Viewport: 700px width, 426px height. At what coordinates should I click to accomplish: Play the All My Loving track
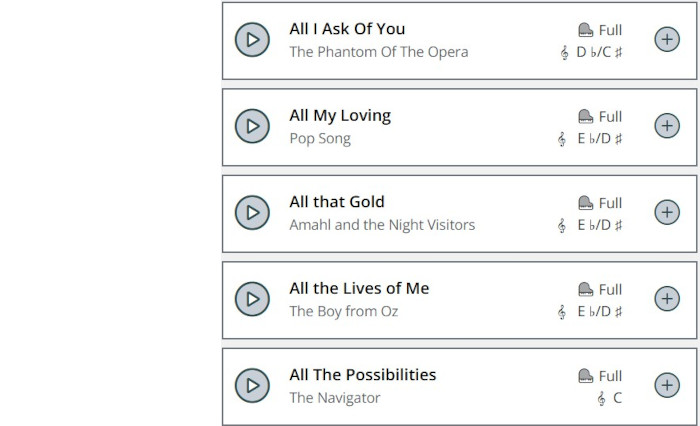pos(252,126)
